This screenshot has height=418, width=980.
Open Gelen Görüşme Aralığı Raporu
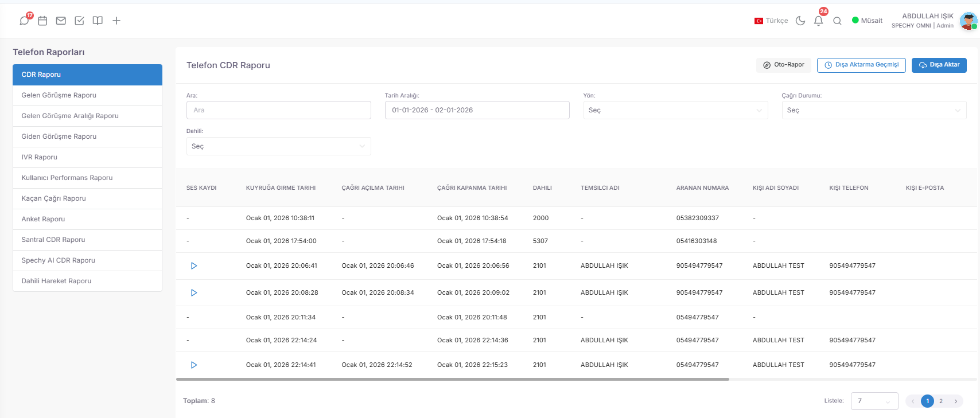coord(87,116)
